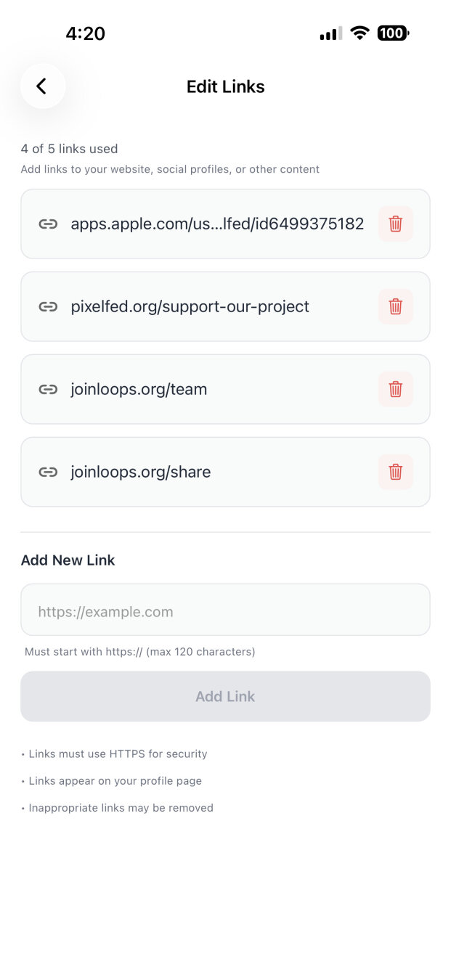451x980 pixels.
Task: Tap the 4 of 5 links used label
Action: click(69, 149)
